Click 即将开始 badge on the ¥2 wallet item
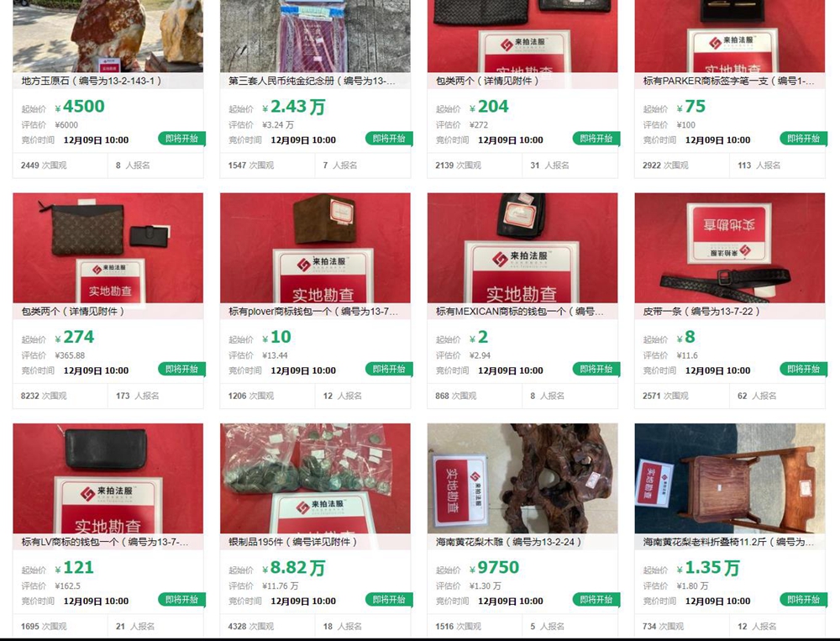840x641 pixels. [x=596, y=370]
